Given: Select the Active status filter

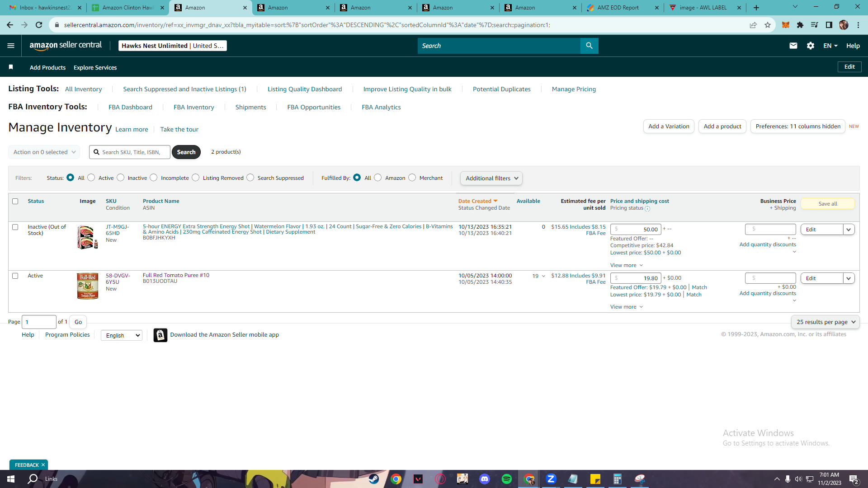Looking at the screenshot, I should tap(91, 178).
